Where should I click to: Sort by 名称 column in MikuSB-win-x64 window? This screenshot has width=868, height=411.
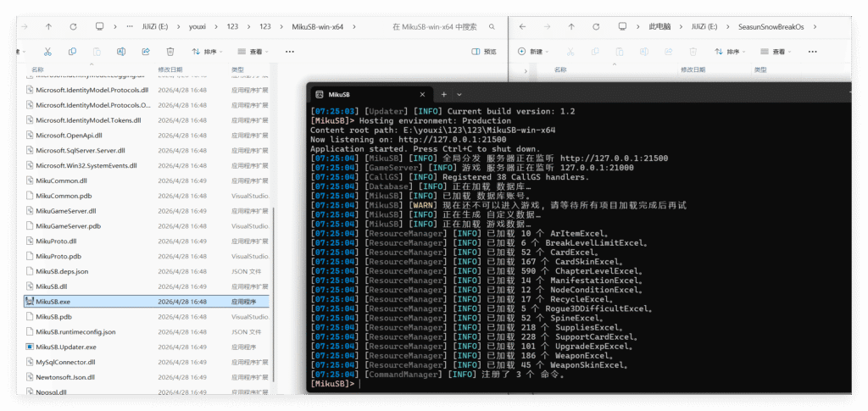pyautogui.click(x=37, y=69)
